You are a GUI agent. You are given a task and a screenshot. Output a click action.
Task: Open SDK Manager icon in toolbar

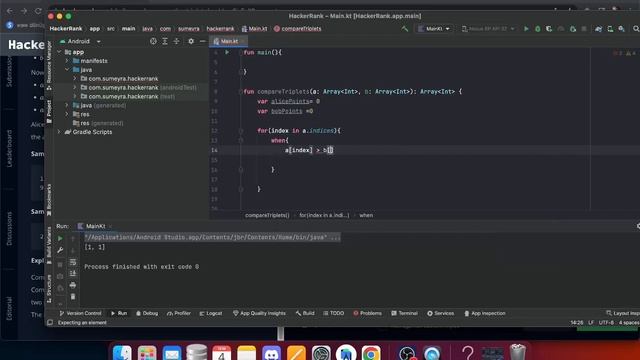click(x=622, y=29)
